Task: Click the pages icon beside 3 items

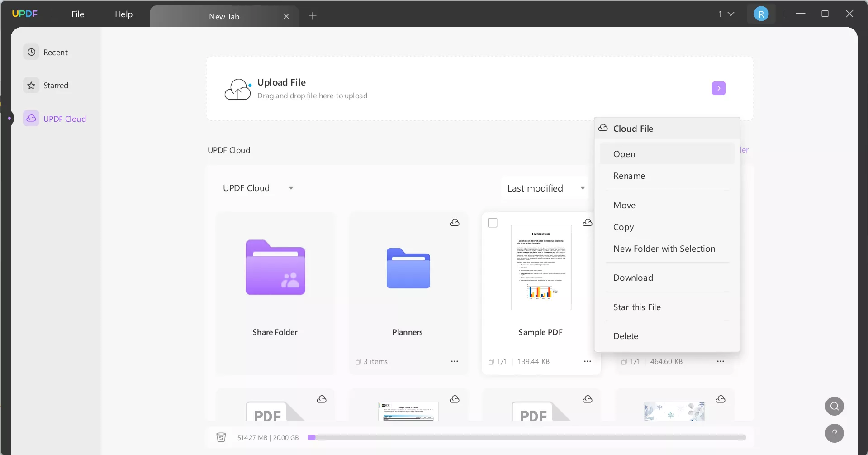Action: (x=358, y=362)
